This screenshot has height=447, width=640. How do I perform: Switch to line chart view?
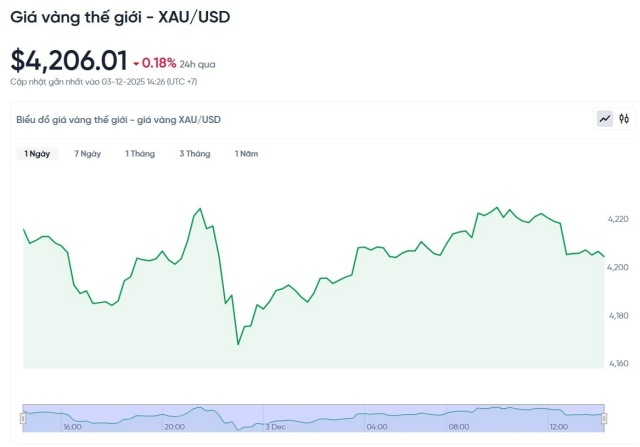click(605, 119)
